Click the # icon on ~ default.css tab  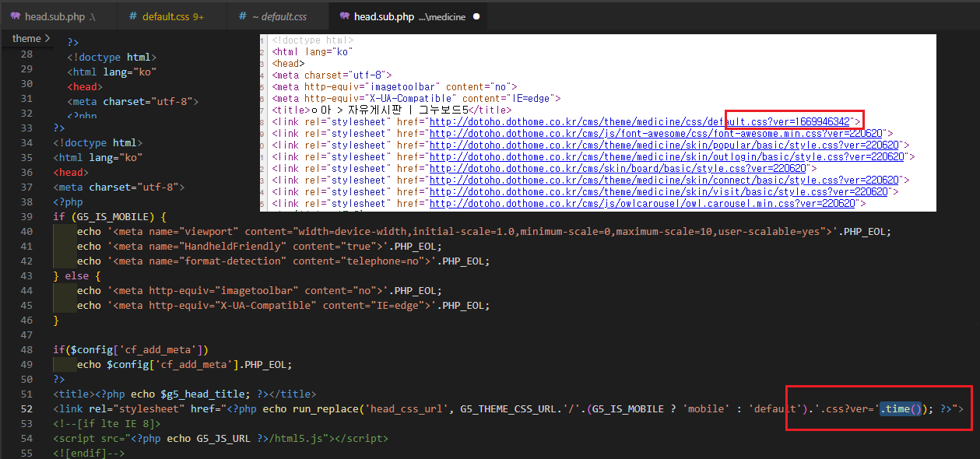243,16
